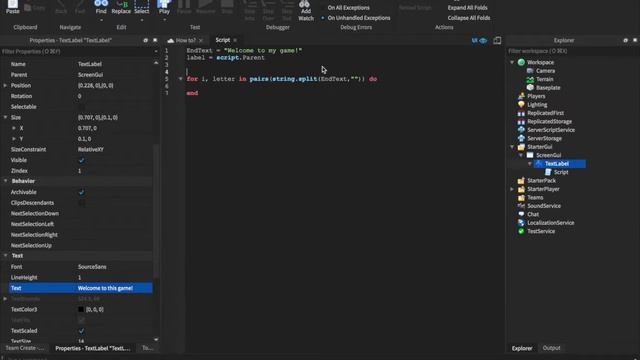Close the How to? tab
This screenshot has width=640, height=360.
pyautogui.click(x=201, y=40)
